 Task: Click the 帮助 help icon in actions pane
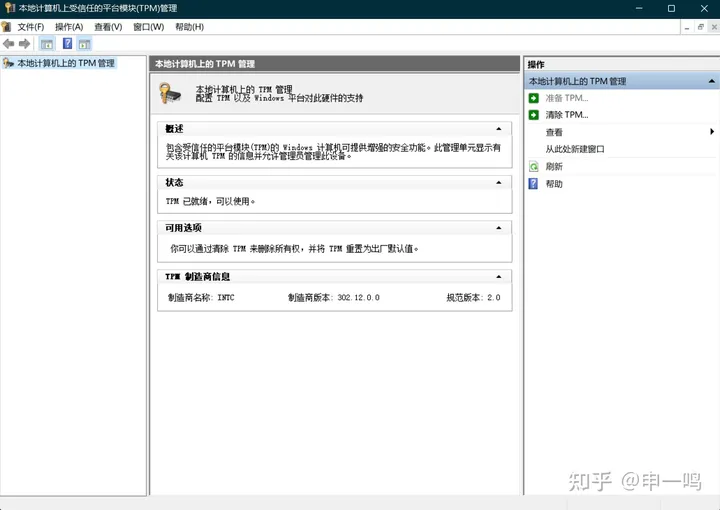(x=533, y=184)
